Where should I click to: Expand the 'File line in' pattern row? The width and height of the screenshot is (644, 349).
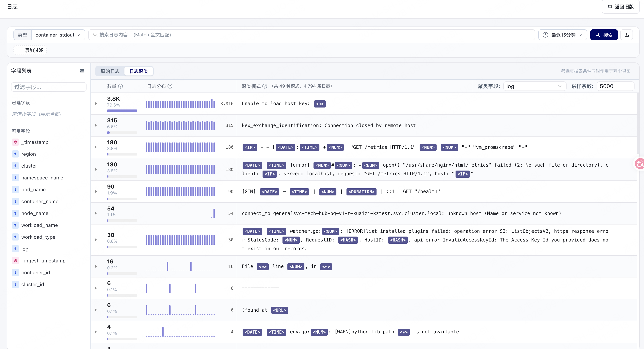(x=96, y=266)
